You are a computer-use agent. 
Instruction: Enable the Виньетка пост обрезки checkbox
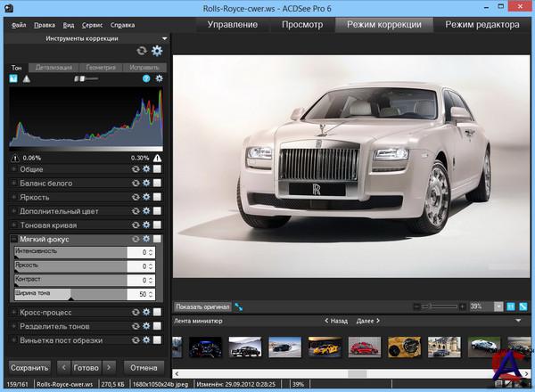157,340
